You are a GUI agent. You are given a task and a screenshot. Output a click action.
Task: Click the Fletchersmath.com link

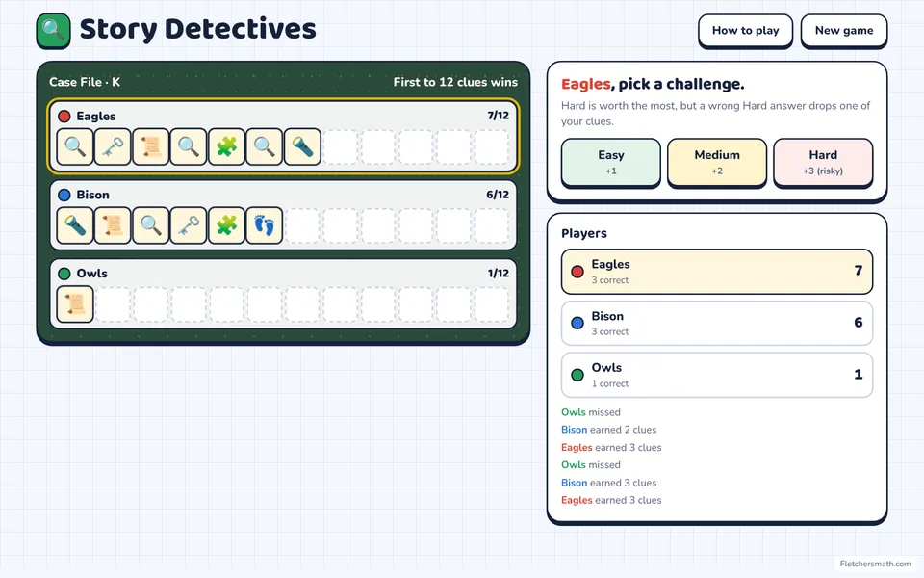pyautogui.click(x=875, y=564)
